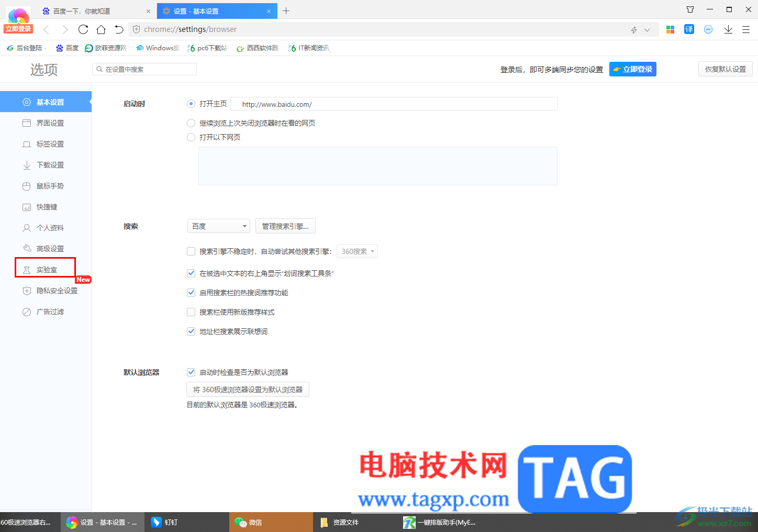Uncheck 启动时检查是否为默认浏览器 checkbox
758x532 pixels.
(x=191, y=372)
